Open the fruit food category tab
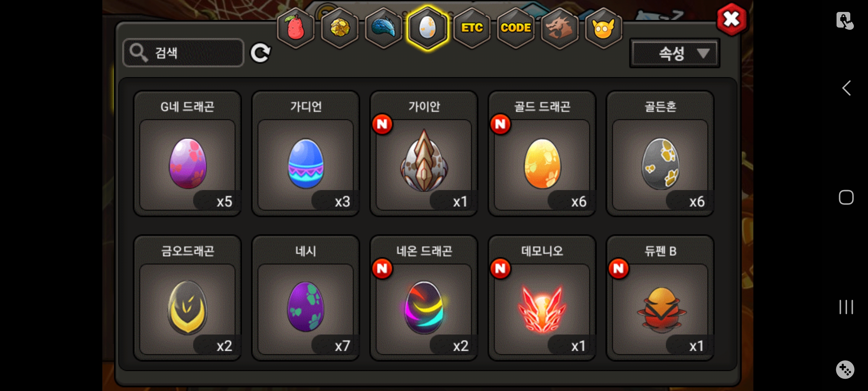The height and width of the screenshot is (391, 868). pyautogui.click(x=296, y=28)
